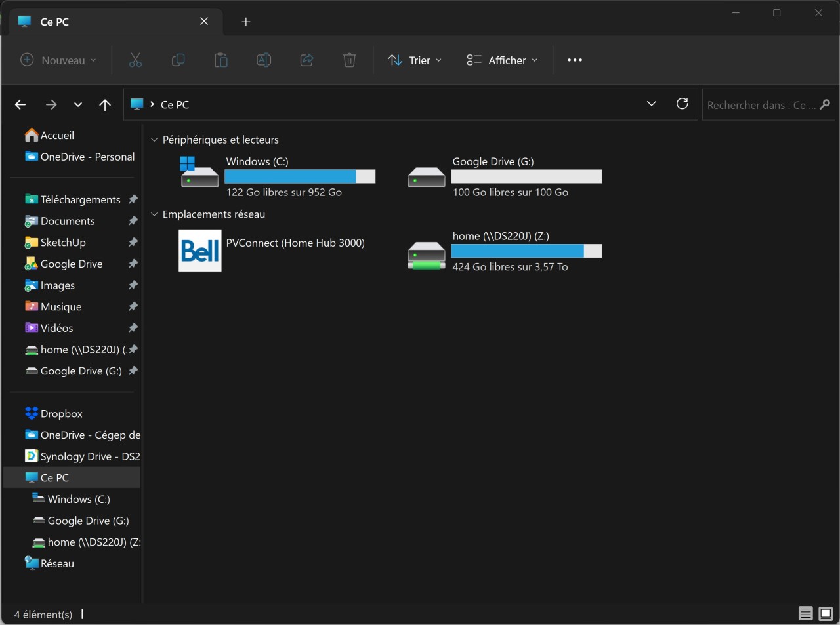Image resolution: width=840 pixels, height=625 pixels.
Task: Select pinned Google Drive (G:) quick access
Action: click(x=72, y=371)
